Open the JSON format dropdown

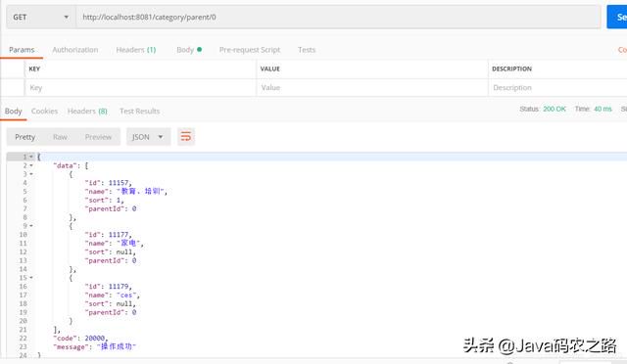148,137
